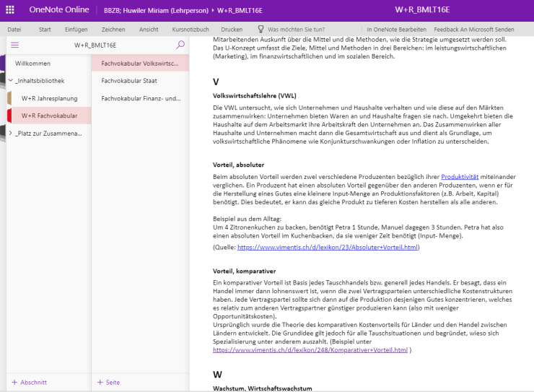Click the search magnifier icon

180,45
